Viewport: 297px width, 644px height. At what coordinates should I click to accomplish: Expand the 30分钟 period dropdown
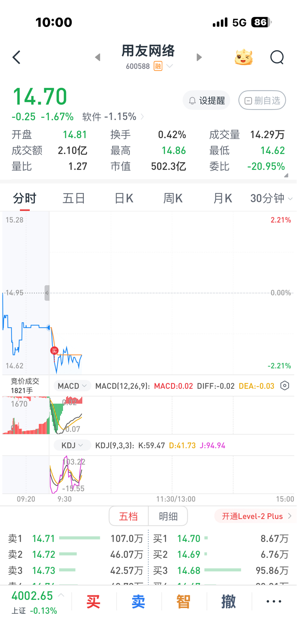point(271,198)
